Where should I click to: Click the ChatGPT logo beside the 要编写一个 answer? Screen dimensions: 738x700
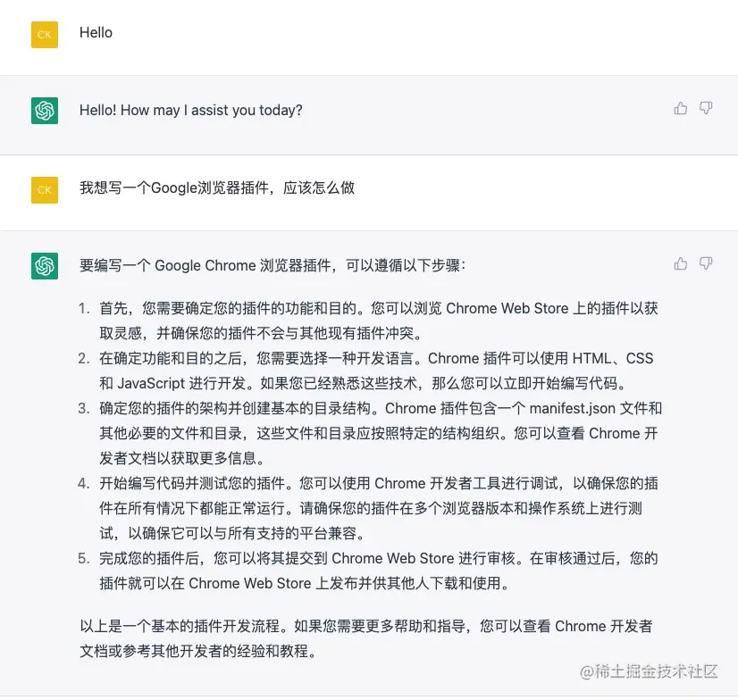pyautogui.click(x=45, y=266)
